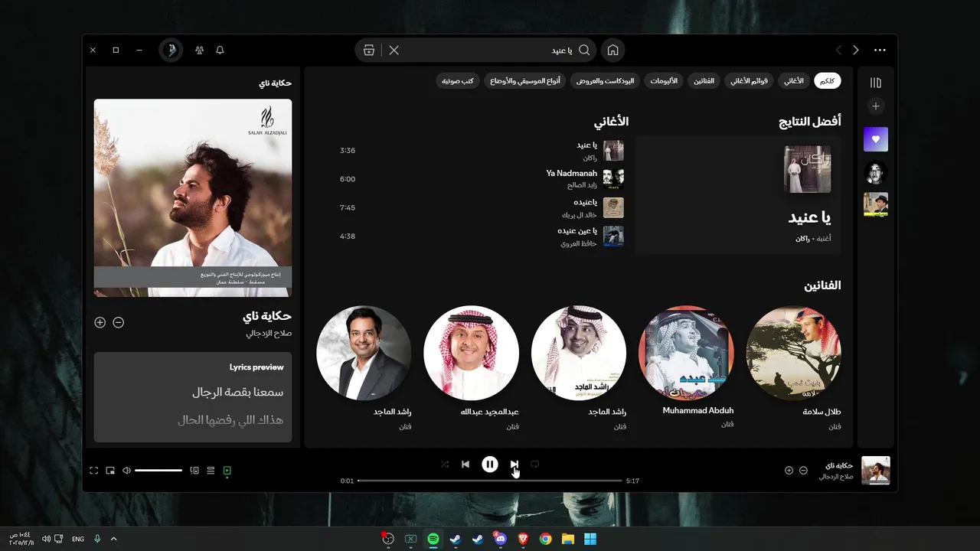
Task: Switch player to full screen
Action: [93, 470]
